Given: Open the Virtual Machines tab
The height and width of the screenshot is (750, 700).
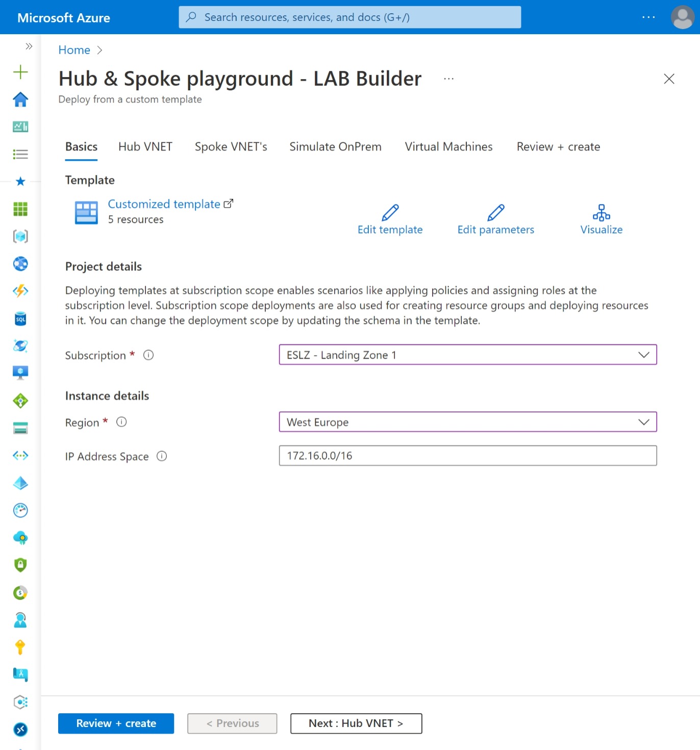Looking at the screenshot, I should 448,147.
